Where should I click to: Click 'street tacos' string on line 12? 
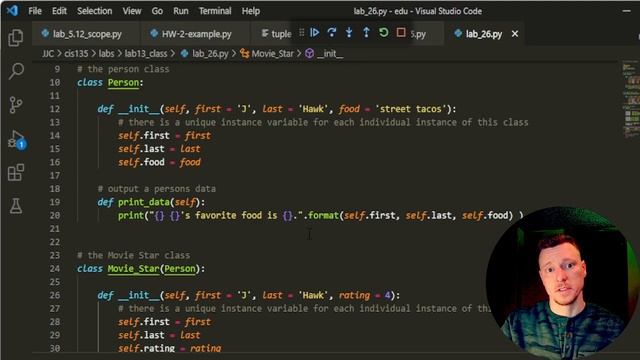click(411, 109)
